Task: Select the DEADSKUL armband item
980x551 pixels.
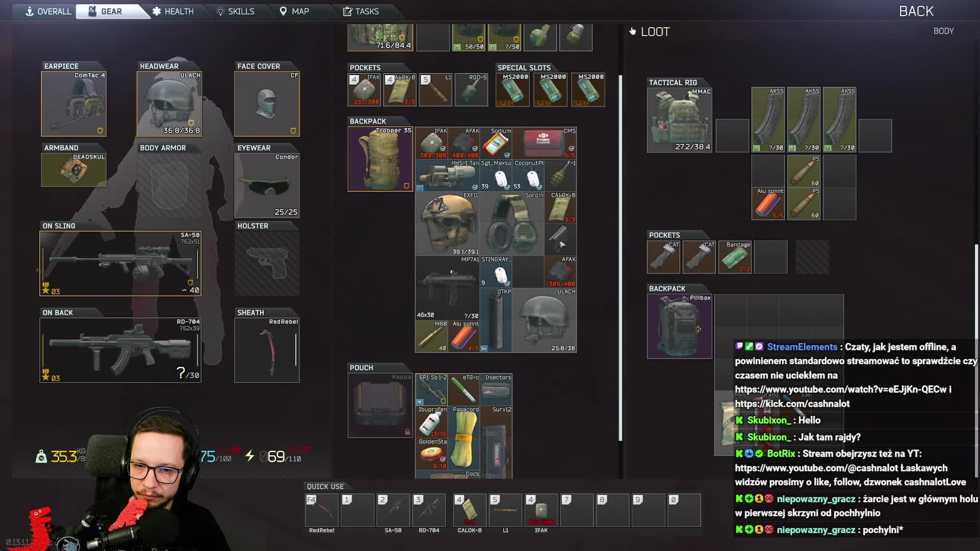Action: [73, 169]
